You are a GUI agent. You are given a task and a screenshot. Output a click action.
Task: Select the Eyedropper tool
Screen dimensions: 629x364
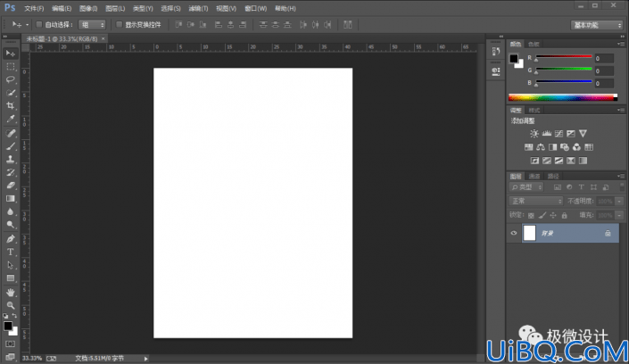(x=11, y=119)
